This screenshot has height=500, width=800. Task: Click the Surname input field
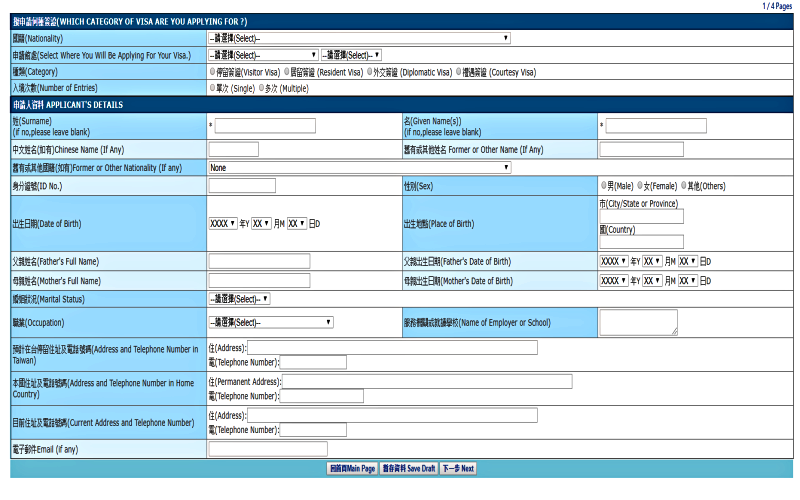tap(265, 126)
